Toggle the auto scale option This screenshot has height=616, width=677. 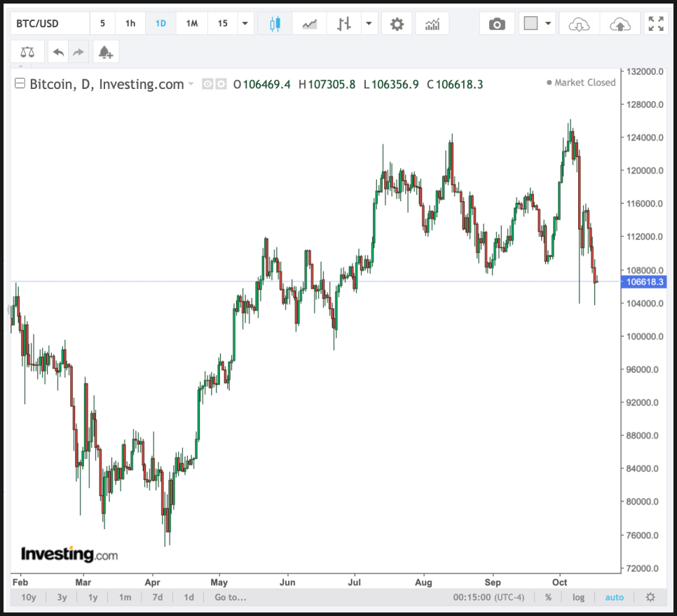614,597
